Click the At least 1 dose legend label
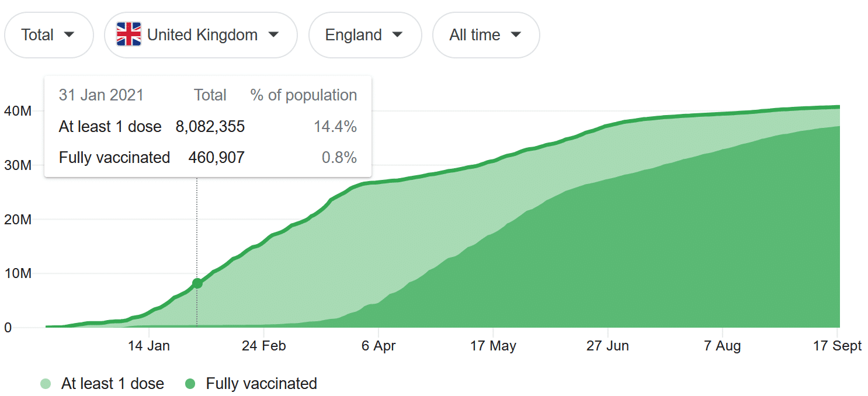Viewport: 868px width, 396px height. click(x=112, y=384)
